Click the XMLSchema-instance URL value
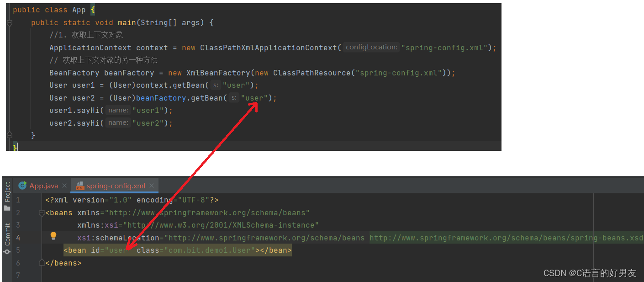The width and height of the screenshot is (644, 282). [x=221, y=225]
